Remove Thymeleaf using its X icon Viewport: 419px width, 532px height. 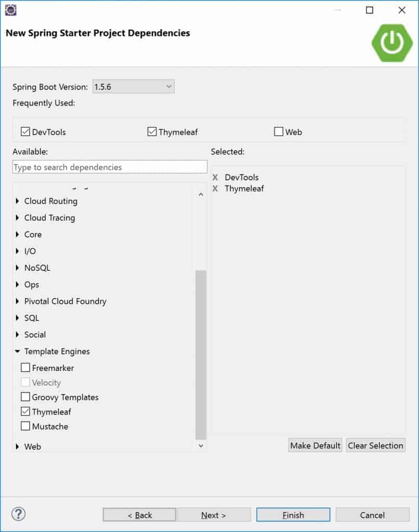(215, 188)
